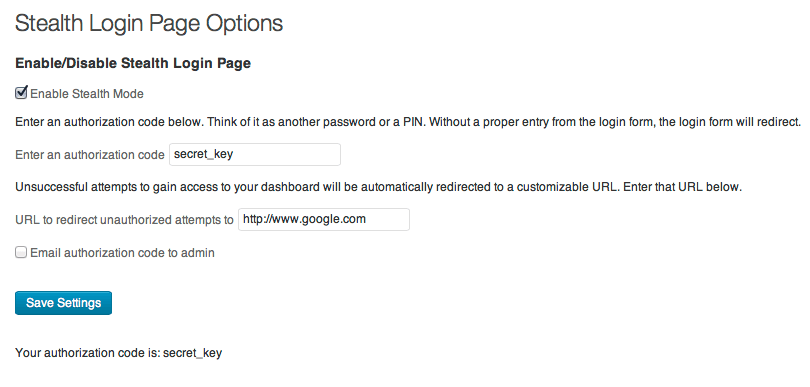Click the "URL to redirect unauthorized attempts to" label
This screenshot has height=387, width=810.
(x=124, y=220)
